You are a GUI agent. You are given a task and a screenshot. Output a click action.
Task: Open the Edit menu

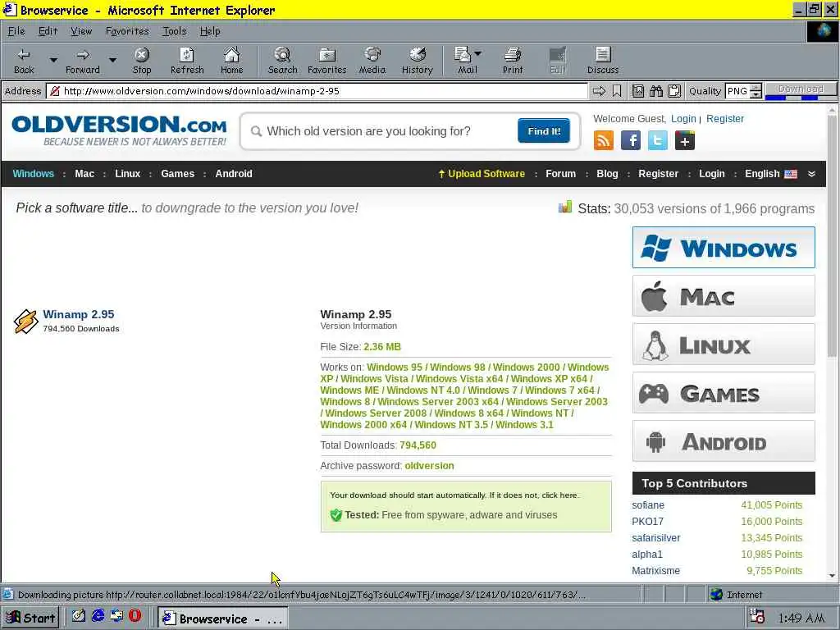coord(48,31)
